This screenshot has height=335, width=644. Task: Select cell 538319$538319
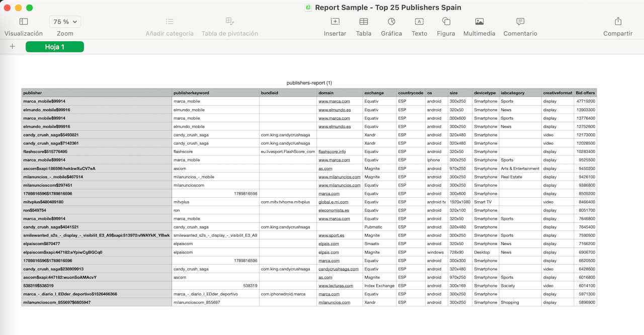click(97, 286)
